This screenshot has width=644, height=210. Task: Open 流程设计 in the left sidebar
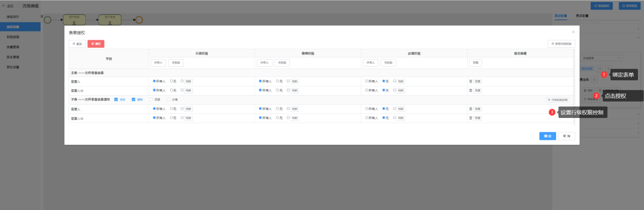(13, 17)
